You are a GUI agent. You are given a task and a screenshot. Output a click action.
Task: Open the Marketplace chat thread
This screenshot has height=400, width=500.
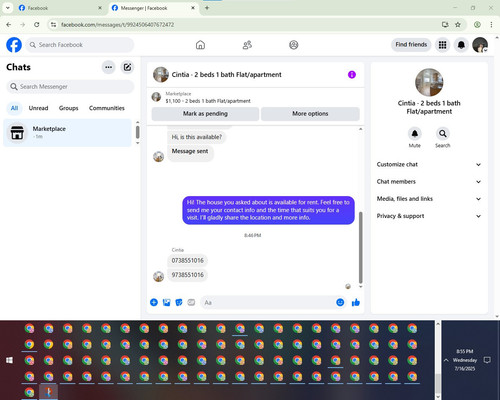tap(68, 133)
